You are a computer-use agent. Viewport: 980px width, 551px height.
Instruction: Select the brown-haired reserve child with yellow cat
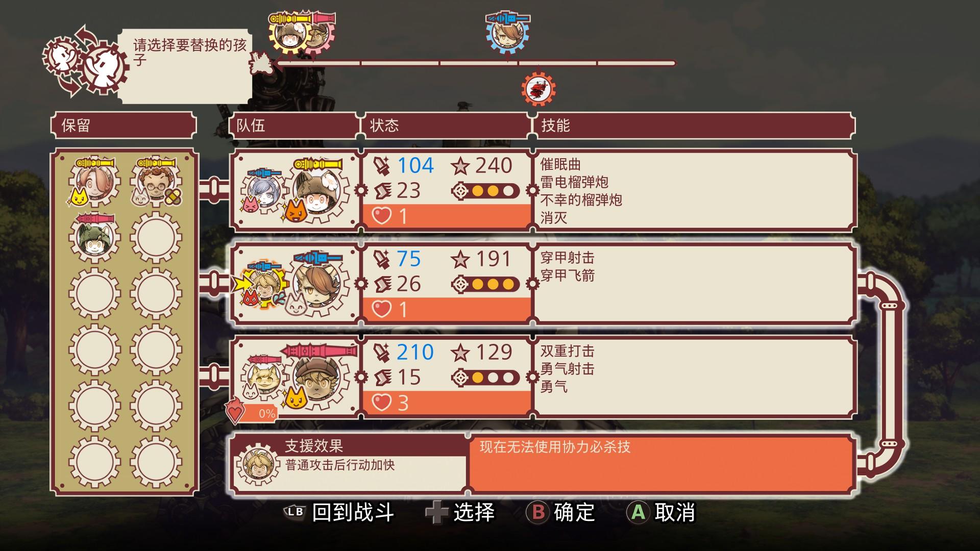(94, 182)
